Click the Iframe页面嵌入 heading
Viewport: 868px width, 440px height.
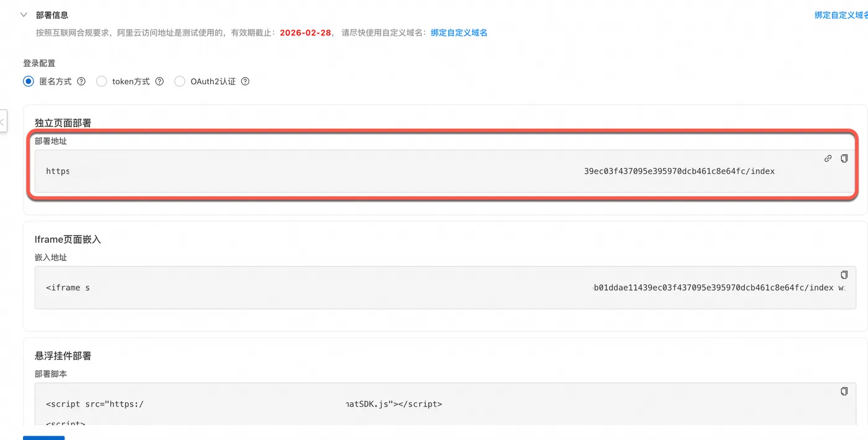tap(68, 239)
